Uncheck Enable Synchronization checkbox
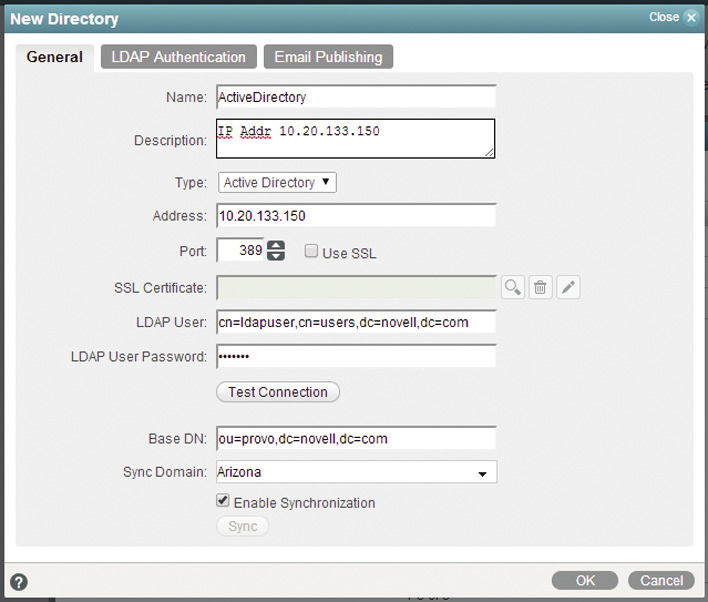708x602 pixels. (x=223, y=500)
